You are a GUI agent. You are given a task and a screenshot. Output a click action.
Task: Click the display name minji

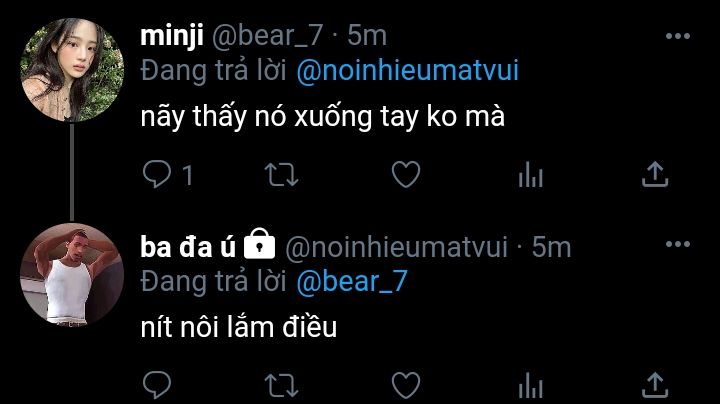pyautogui.click(x=171, y=37)
